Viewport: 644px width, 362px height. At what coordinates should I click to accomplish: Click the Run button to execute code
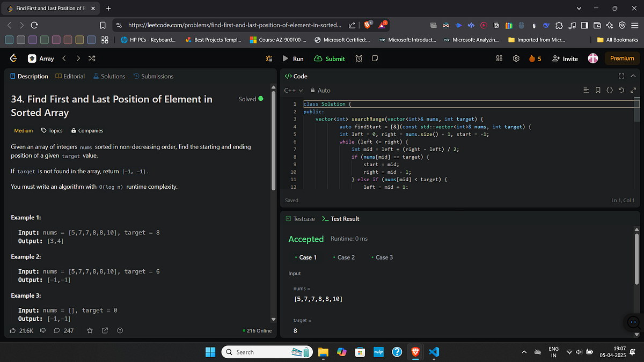pyautogui.click(x=294, y=59)
